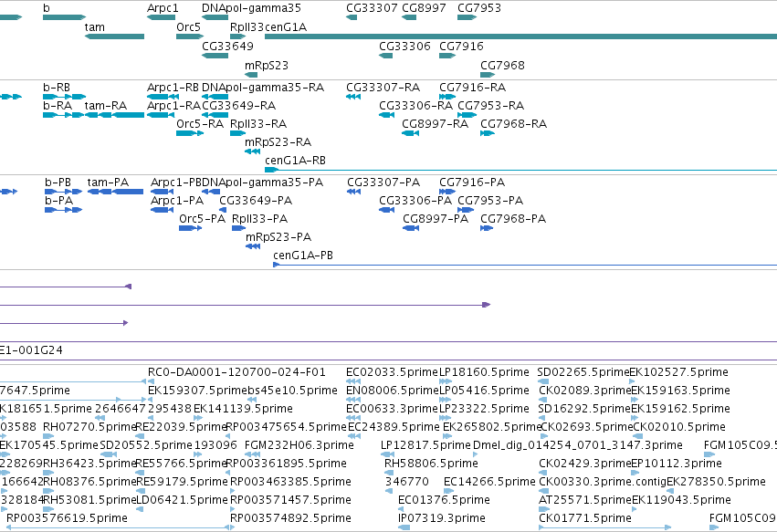
Task: Click the tam-RA transcript label
Action: pos(106,106)
